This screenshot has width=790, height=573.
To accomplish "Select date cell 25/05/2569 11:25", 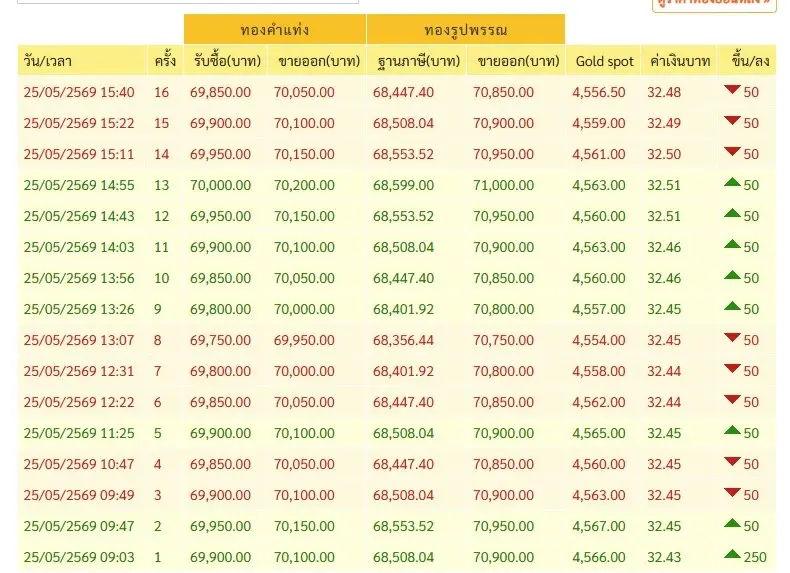I will point(79,433).
